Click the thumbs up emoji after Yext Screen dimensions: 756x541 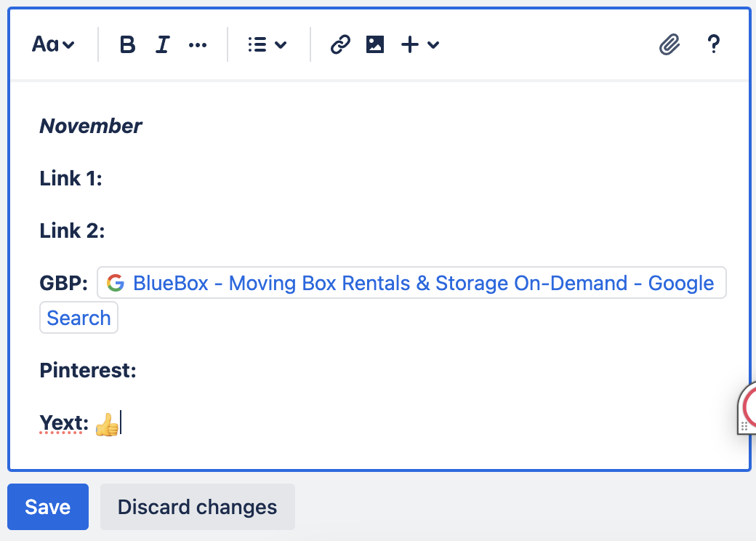pos(107,425)
